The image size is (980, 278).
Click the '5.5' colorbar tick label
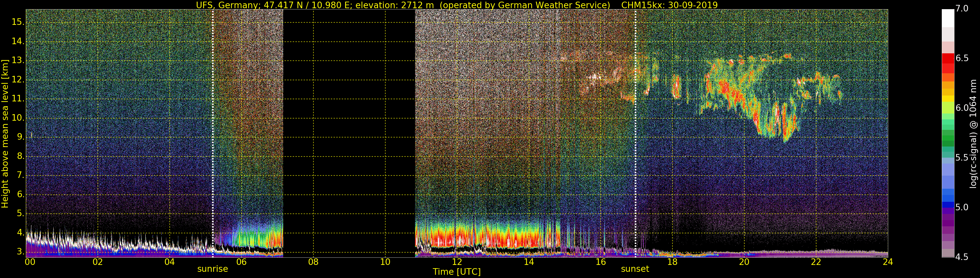point(962,158)
